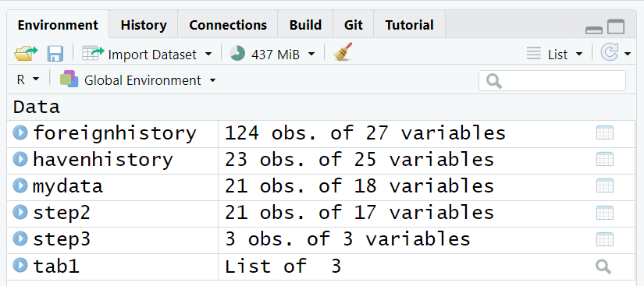Switch to the Git tab

(x=353, y=25)
